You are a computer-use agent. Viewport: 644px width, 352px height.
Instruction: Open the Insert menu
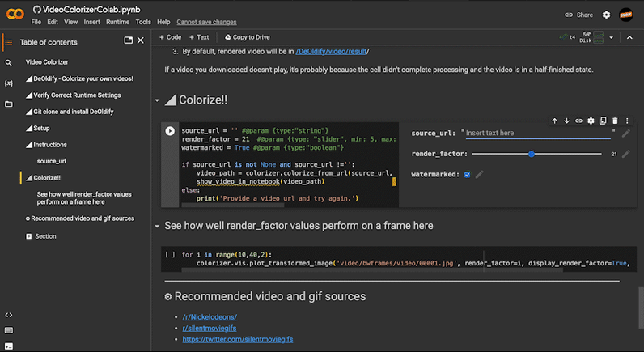(x=93, y=22)
